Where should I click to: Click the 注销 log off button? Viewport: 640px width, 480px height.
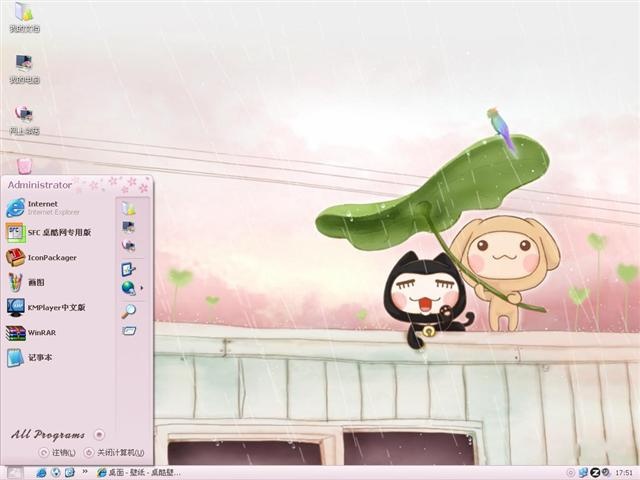[x=58, y=453]
